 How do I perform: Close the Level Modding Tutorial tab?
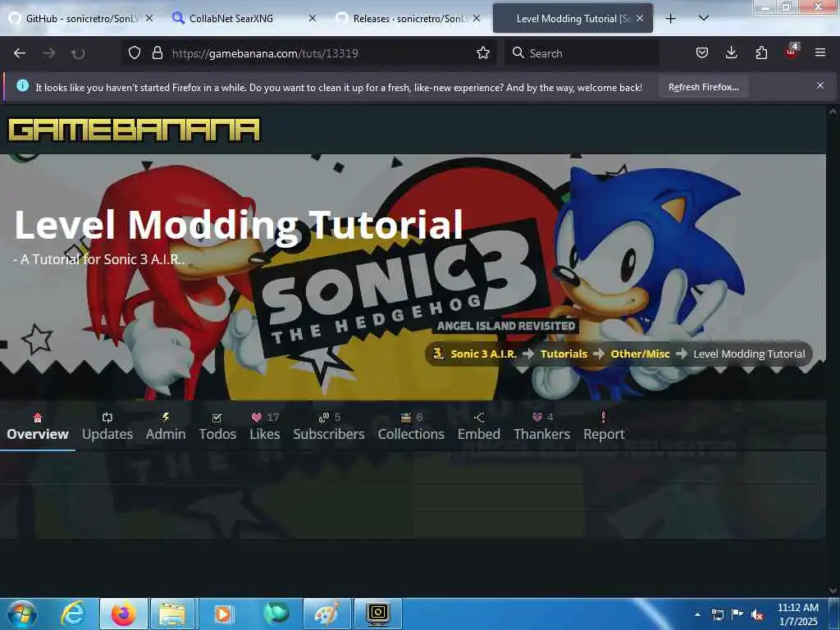click(x=640, y=18)
